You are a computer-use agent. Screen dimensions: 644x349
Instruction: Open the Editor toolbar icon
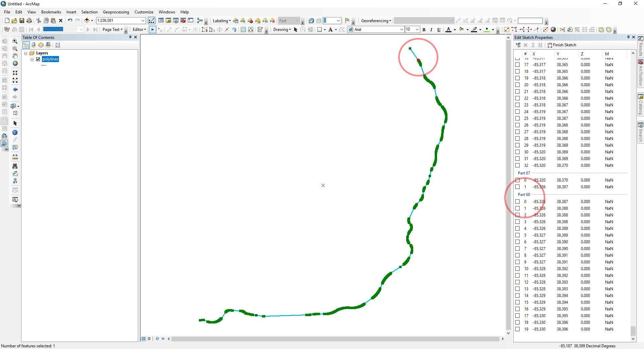152,20
